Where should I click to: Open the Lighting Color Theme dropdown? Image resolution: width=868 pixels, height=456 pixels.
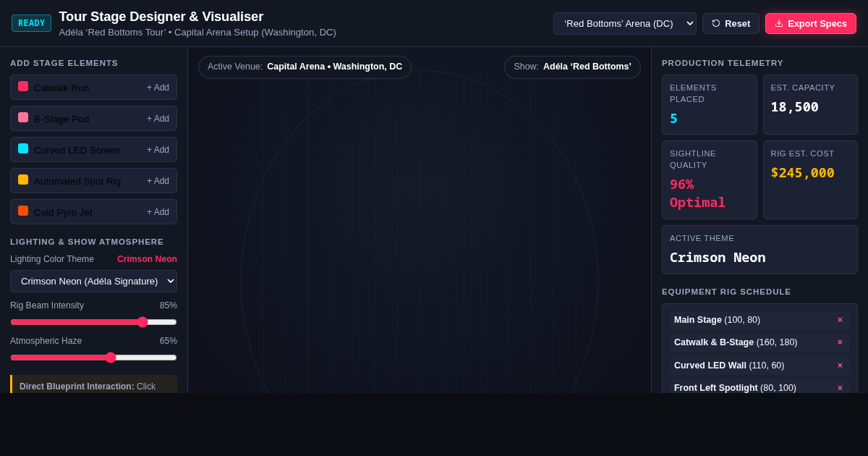pos(93,281)
